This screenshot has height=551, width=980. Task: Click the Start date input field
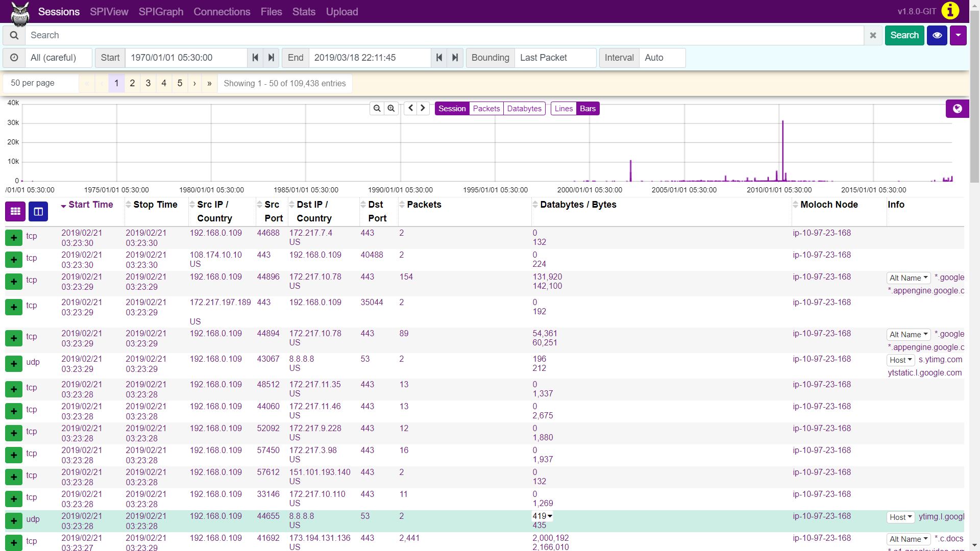[186, 58]
